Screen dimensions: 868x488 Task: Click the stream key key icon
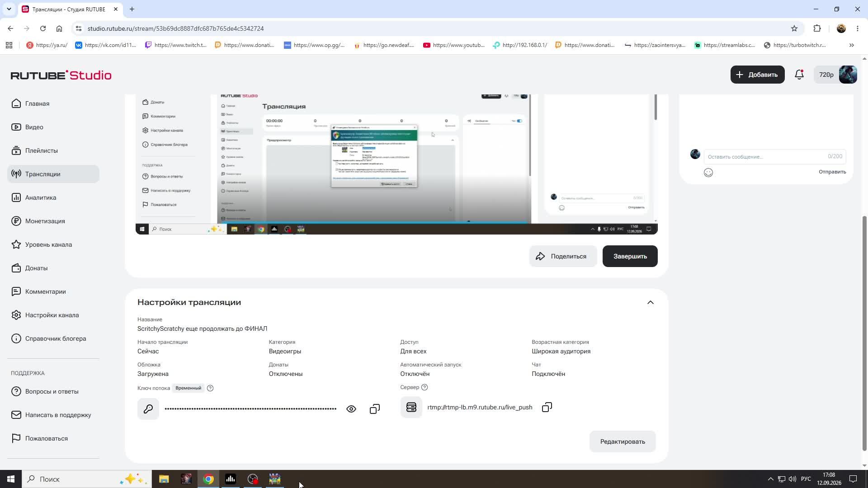[x=148, y=409]
